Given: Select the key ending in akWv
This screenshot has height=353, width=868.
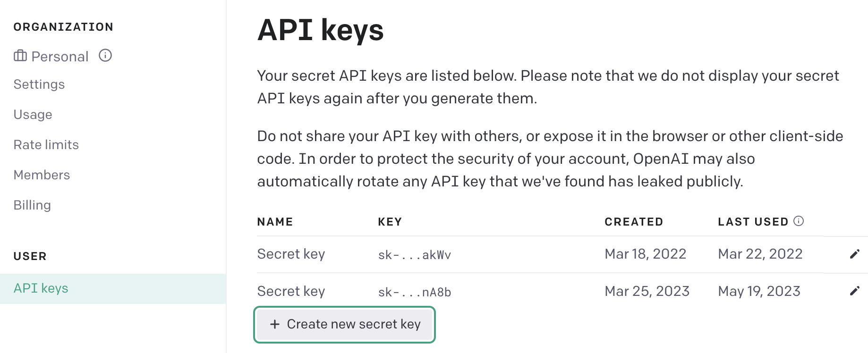Looking at the screenshot, I should [415, 254].
